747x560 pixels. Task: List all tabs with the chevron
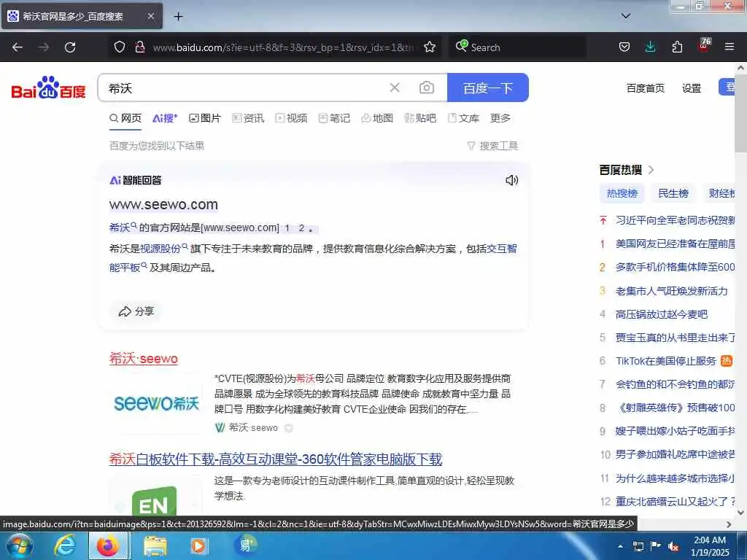tap(626, 16)
